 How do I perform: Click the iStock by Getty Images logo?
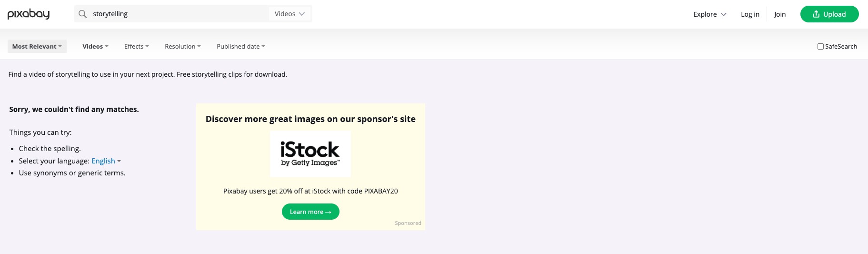point(310,154)
